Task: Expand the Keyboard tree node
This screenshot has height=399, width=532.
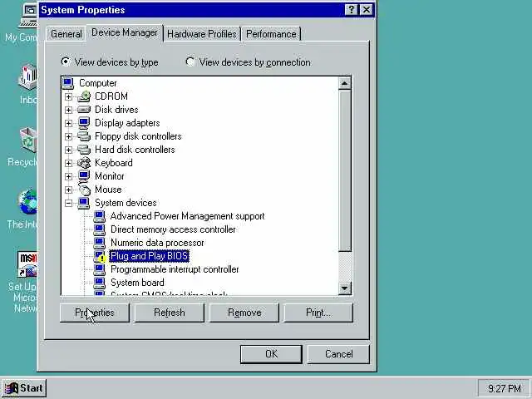Action: pyautogui.click(x=68, y=163)
